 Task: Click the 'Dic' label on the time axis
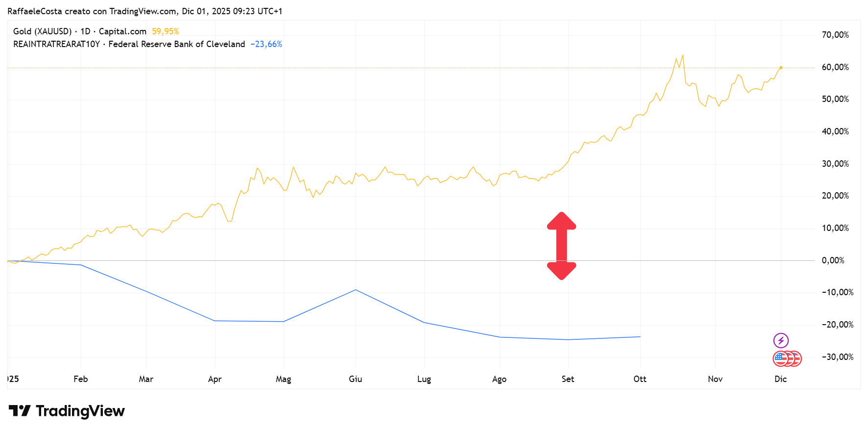click(780, 379)
